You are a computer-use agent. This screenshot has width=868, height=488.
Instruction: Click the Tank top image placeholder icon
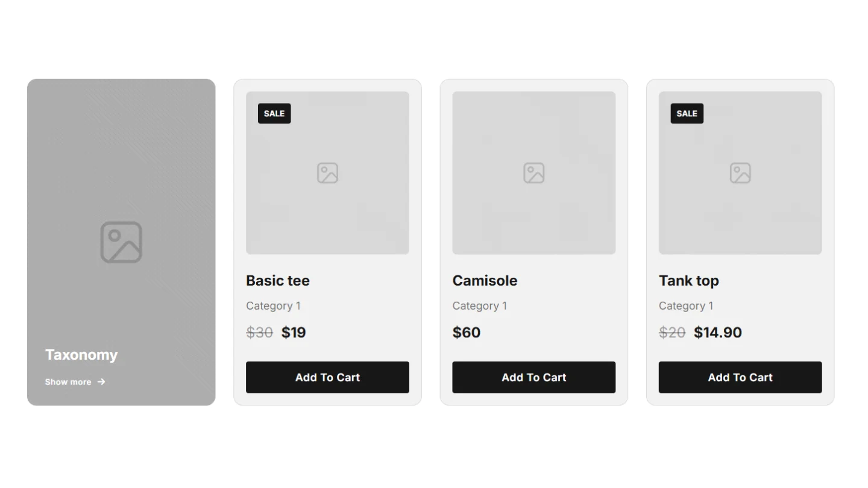pos(740,173)
